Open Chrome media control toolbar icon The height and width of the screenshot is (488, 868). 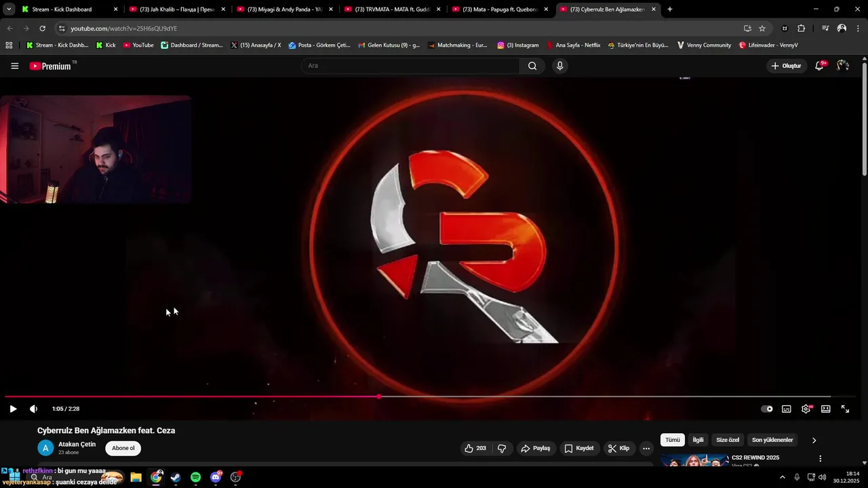coord(825,28)
